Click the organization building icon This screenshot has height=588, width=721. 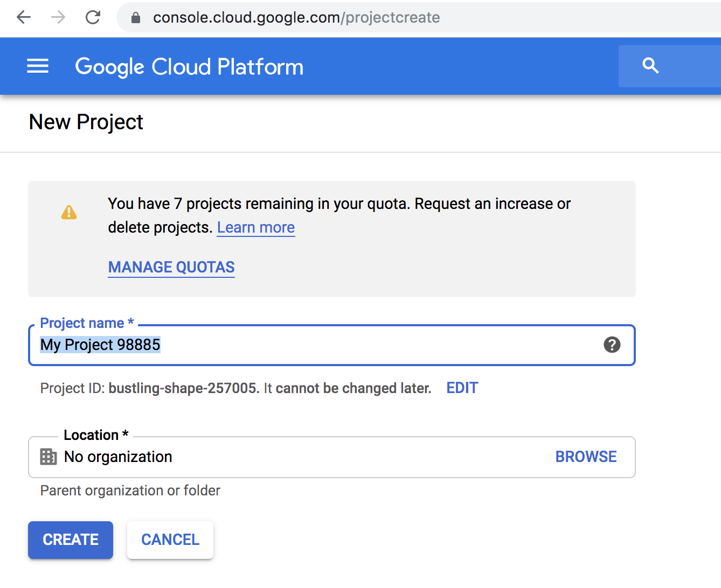(x=48, y=457)
